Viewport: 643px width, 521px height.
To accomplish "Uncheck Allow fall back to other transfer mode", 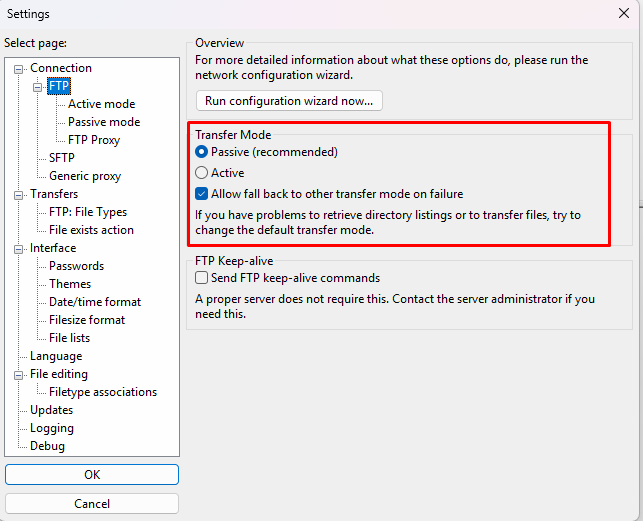I will 201,194.
